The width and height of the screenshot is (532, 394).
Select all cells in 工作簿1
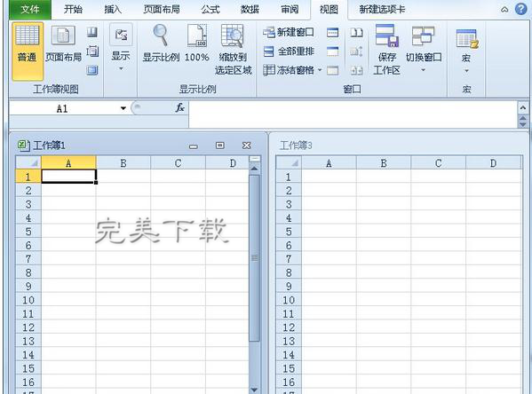[x=28, y=162]
